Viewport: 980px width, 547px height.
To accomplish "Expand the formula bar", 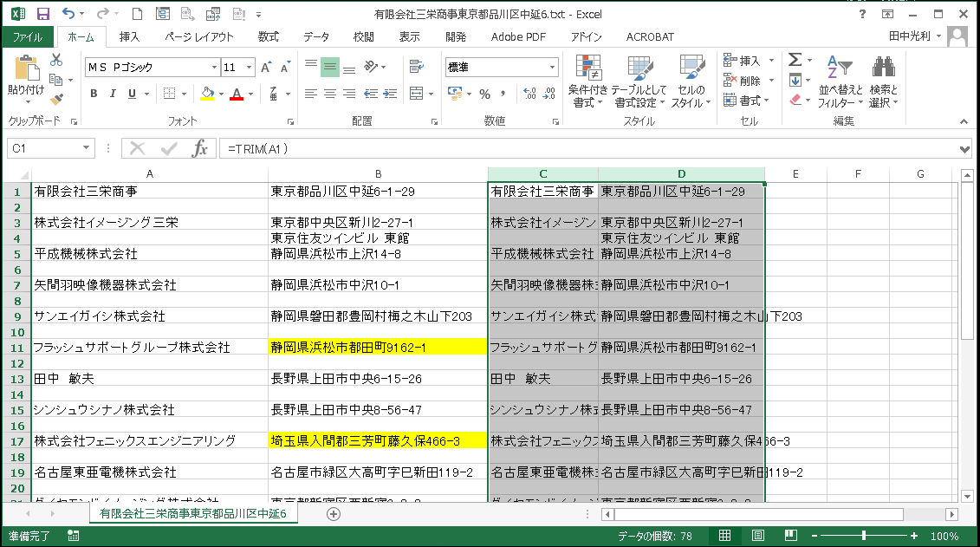I will point(965,149).
